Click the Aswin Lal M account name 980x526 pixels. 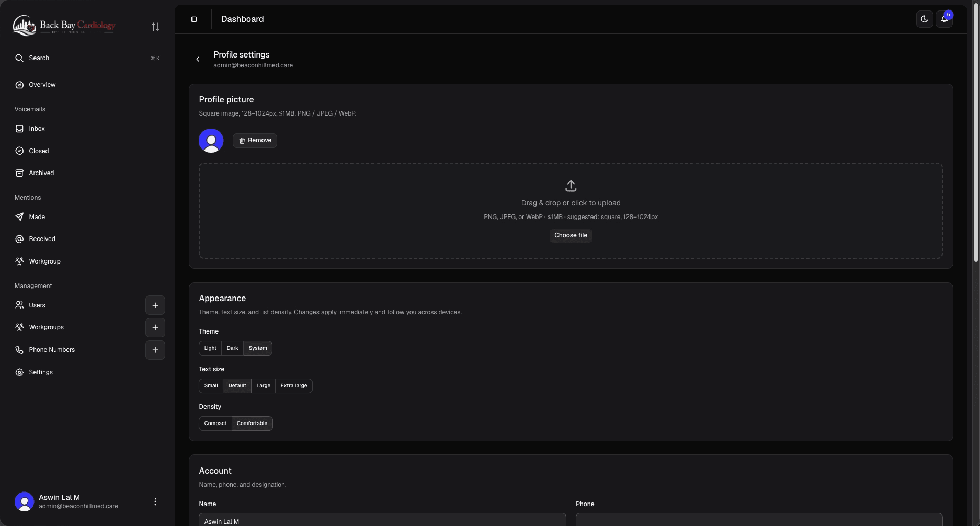(59, 497)
